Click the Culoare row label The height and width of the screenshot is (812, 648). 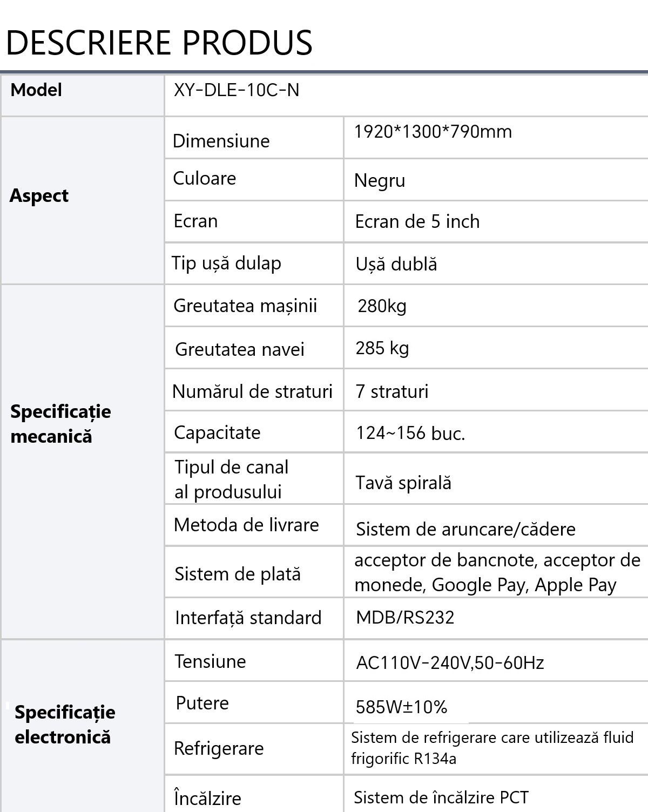(205, 179)
